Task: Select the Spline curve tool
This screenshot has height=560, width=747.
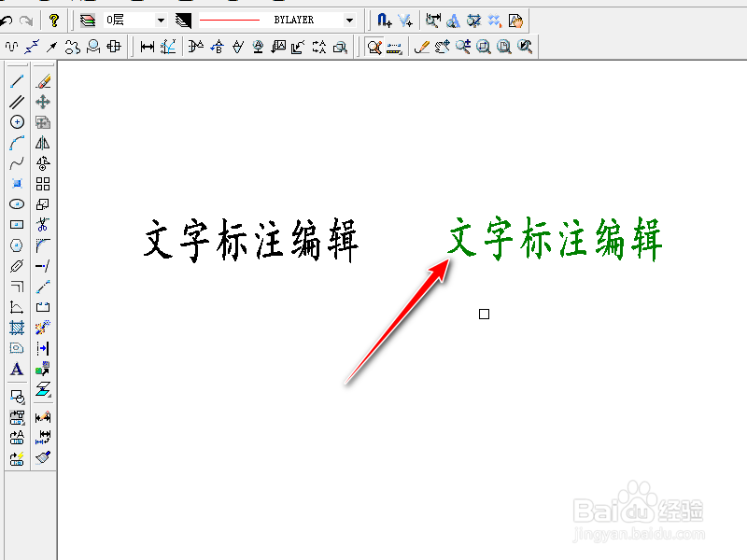Action: pos(17,163)
